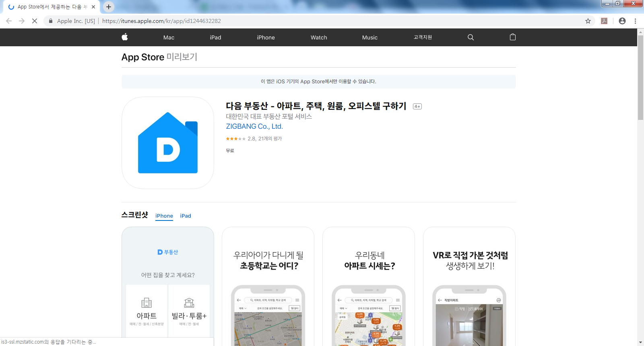644x346 pixels.
Task: Open the Music menu item
Action: 370,37
